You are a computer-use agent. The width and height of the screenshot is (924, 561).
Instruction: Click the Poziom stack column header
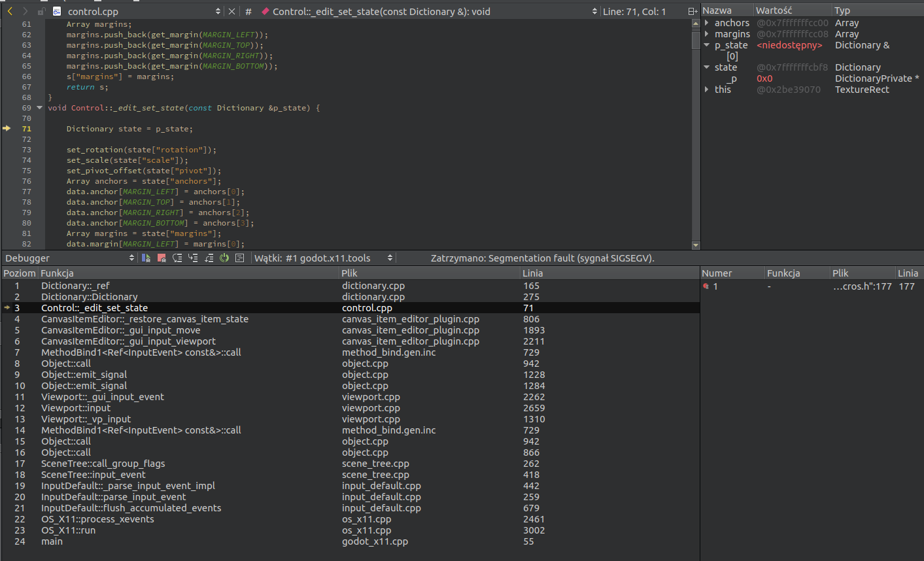click(x=20, y=273)
